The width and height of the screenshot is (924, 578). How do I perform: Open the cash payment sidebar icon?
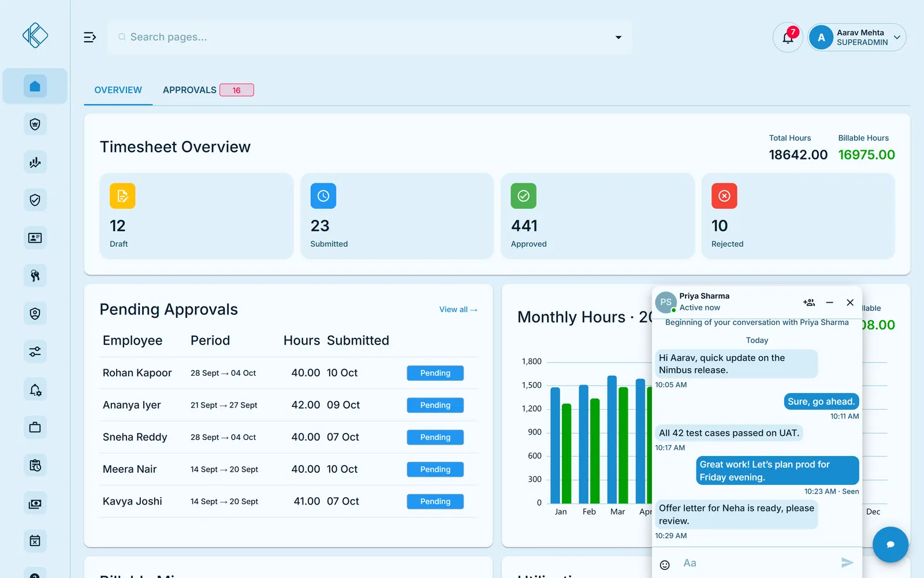35,503
